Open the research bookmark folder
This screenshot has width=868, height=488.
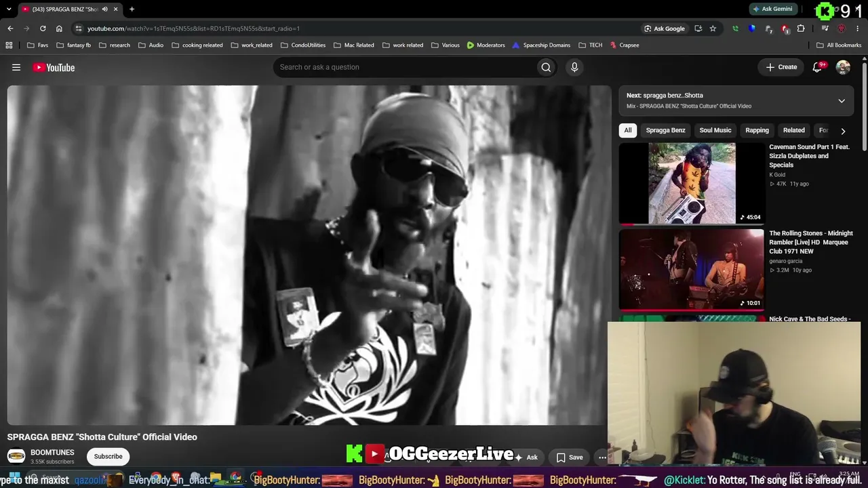[114, 45]
